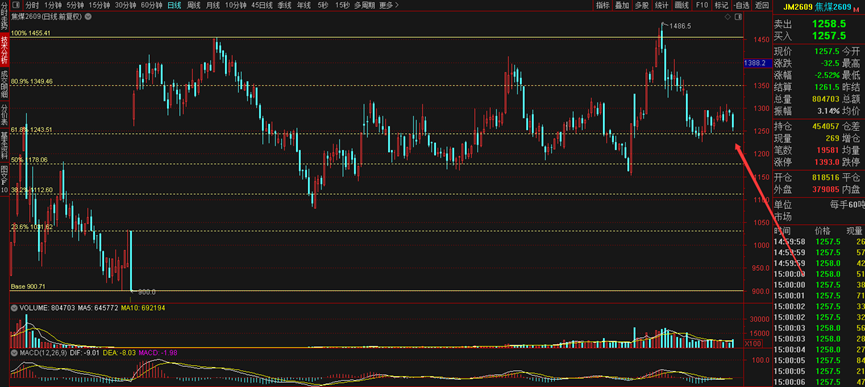Click the 标记 mark button
The height and width of the screenshot is (387, 865).
(720, 5)
